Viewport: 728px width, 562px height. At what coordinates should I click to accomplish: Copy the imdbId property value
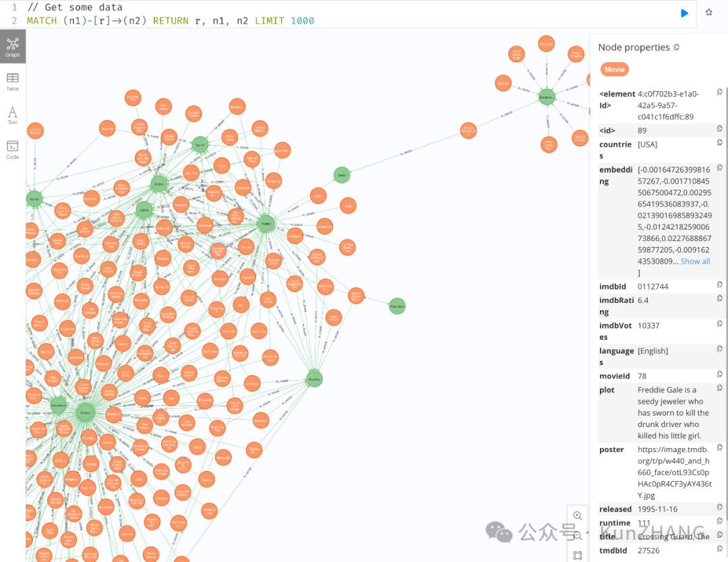[x=719, y=285]
